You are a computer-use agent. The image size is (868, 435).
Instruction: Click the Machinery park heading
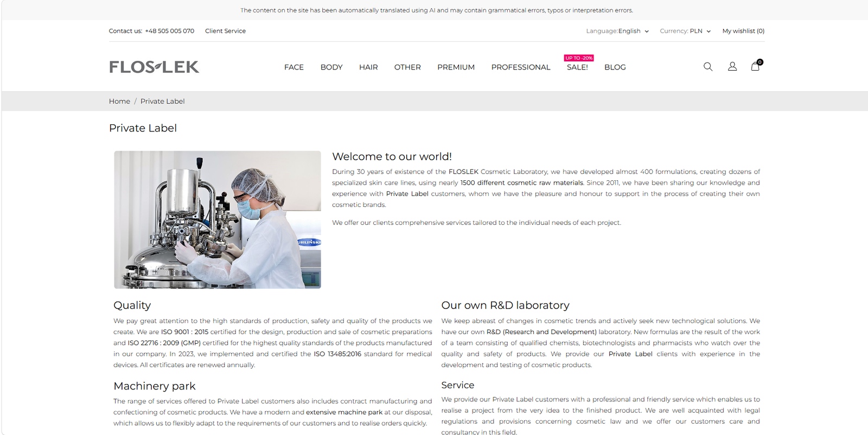pyautogui.click(x=154, y=386)
